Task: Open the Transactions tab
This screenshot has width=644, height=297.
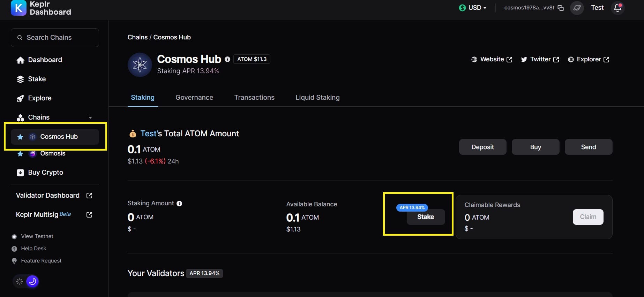Action: pos(254,98)
